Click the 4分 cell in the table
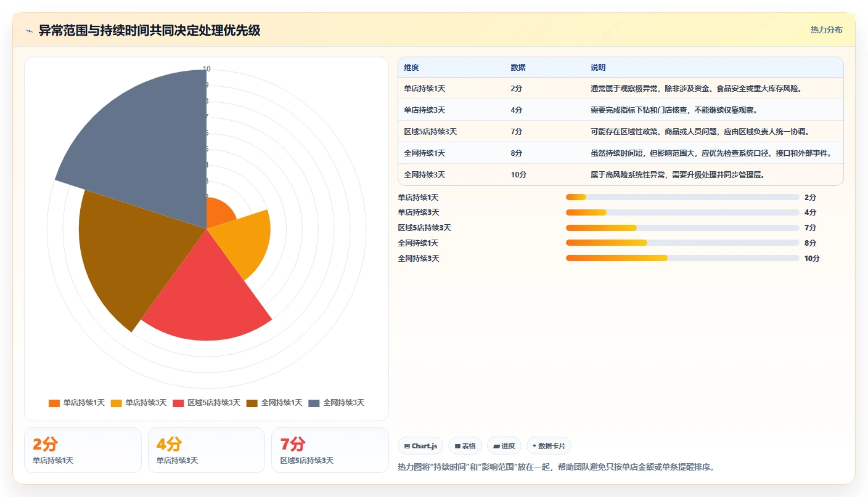 click(x=517, y=110)
